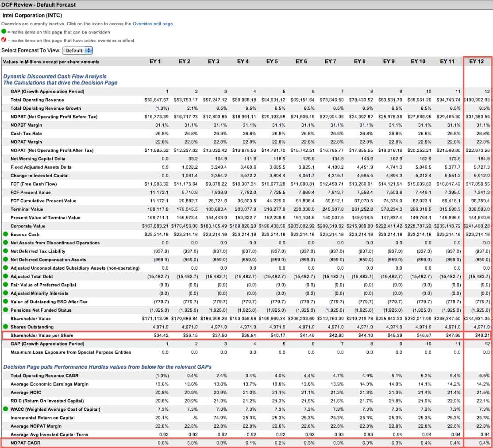
Task: Click the DCF Review - Default Forcast title
Action: point(39,5)
